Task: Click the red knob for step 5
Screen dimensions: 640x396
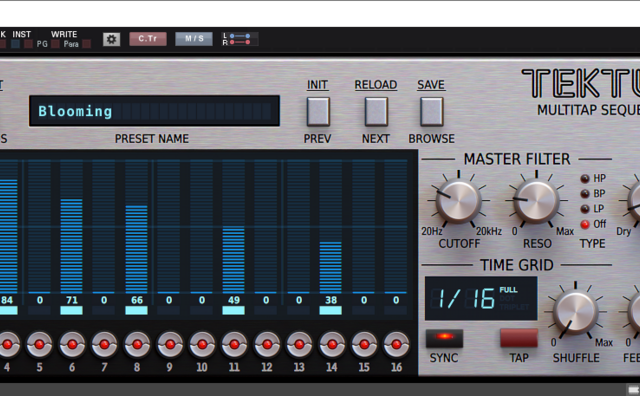Action: click(40, 344)
